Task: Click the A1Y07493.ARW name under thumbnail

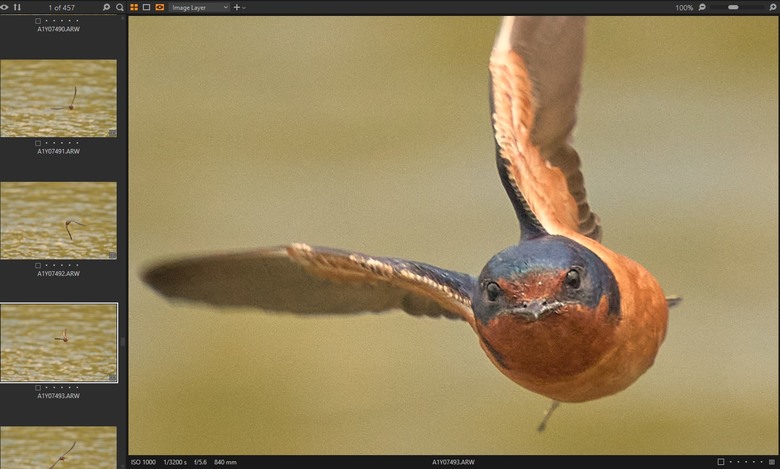Action: coord(58,396)
